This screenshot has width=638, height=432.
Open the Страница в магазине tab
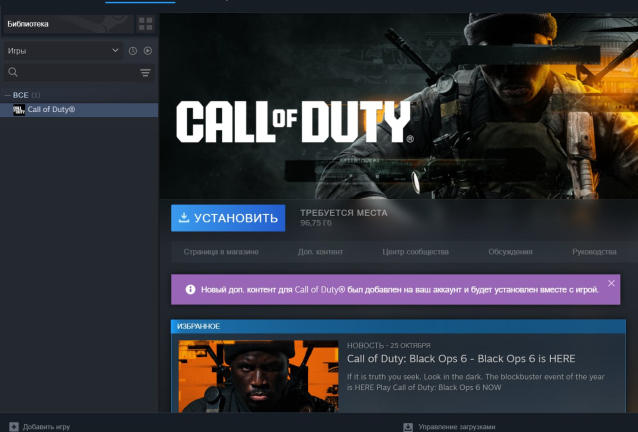pos(221,252)
